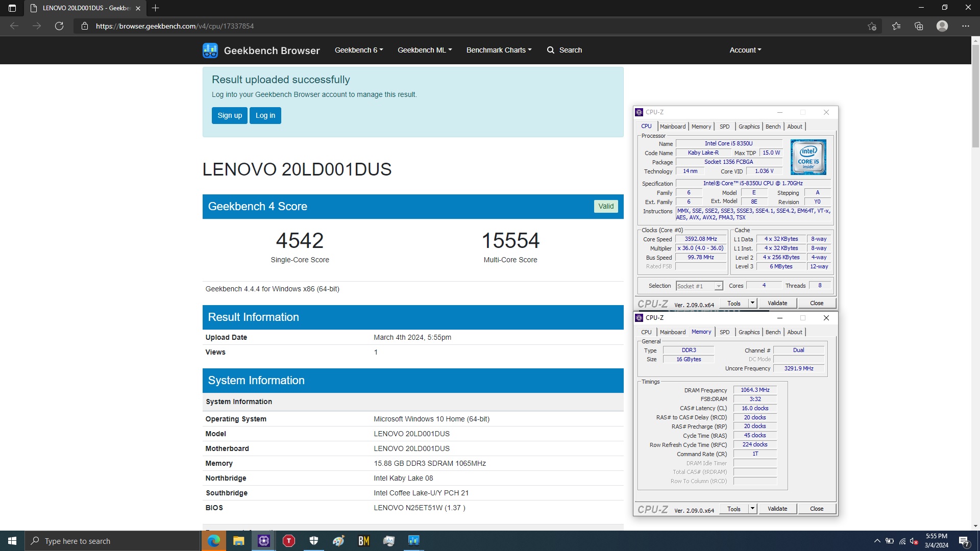The width and height of the screenshot is (980, 551).
Task: Click the Log in button
Action: click(x=265, y=115)
